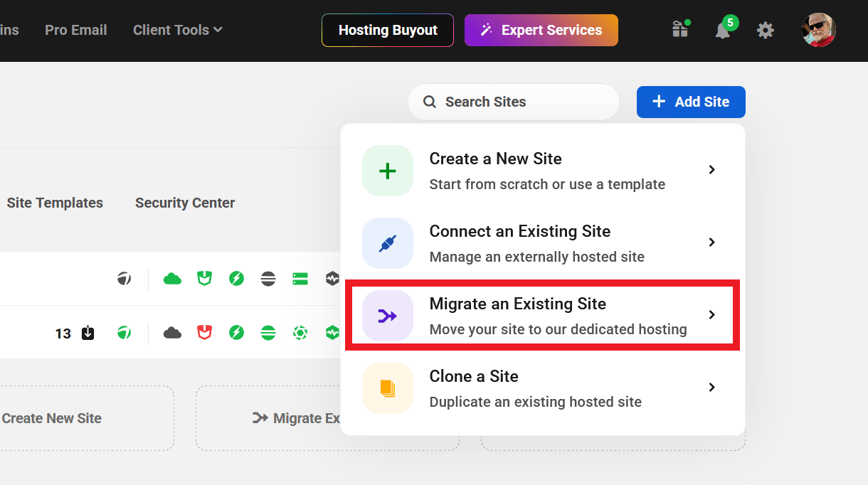Image resolution: width=868 pixels, height=485 pixels.
Task: Open the user profile avatar
Action: (x=818, y=30)
